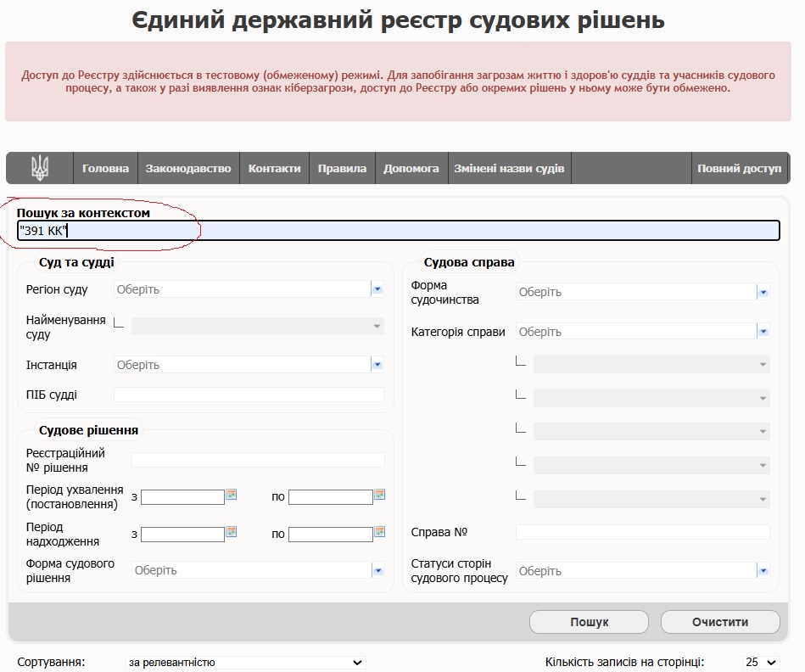805x672 pixels.
Task: Click Період надходження start date field
Action: tap(182, 535)
